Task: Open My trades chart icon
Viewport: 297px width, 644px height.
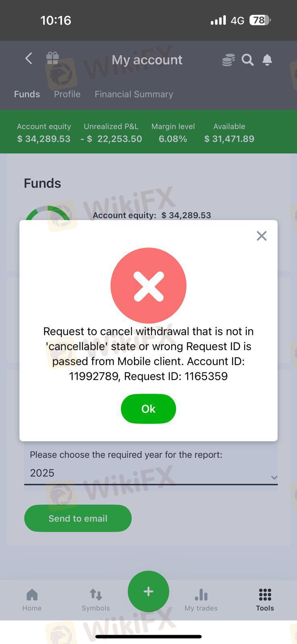Action: (201, 600)
